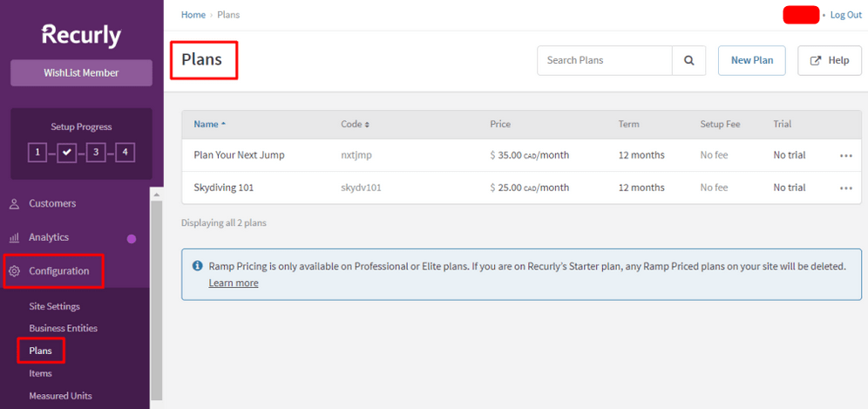
Task: Click the completed checkmark setup step
Action: (66, 153)
